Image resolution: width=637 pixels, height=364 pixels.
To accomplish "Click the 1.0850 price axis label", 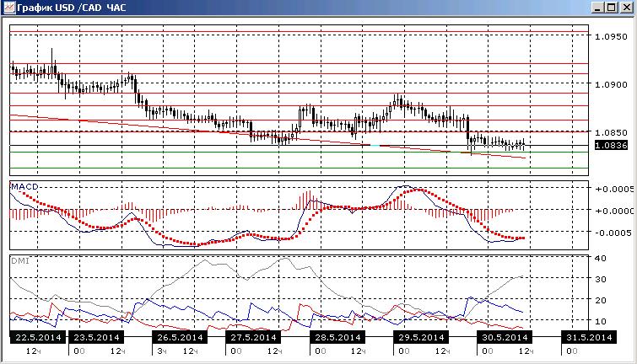I will tap(611, 132).
